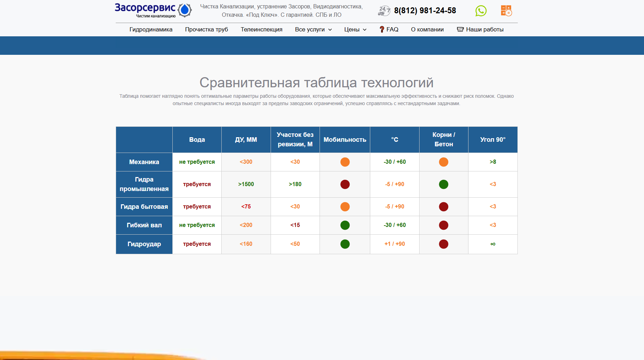The height and width of the screenshot is (360, 644).
Task: Click red Корни/Бетон dot for Гидроудар
Action: (x=443, y=244)
